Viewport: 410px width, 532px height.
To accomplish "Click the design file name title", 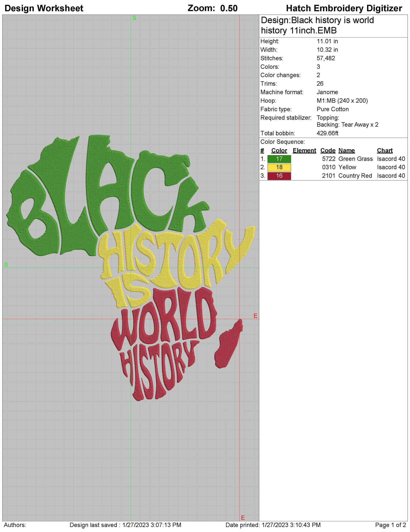I will (317, 25).
